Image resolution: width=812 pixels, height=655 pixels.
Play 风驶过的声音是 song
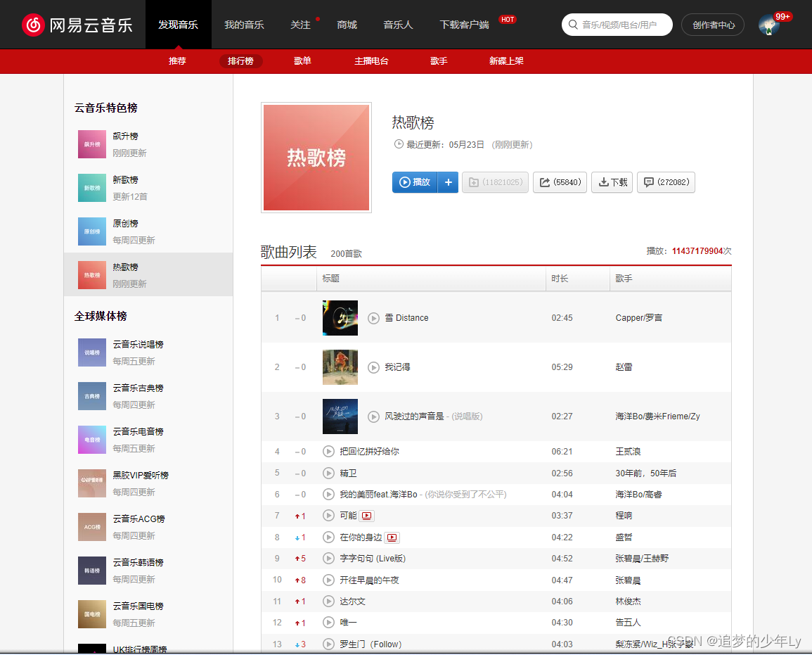click(373, 416)
